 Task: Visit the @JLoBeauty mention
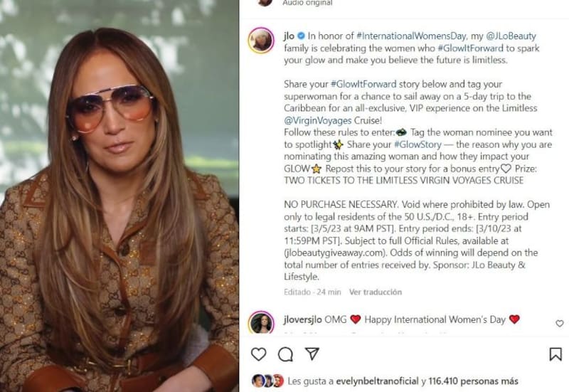tap(511, 36)
